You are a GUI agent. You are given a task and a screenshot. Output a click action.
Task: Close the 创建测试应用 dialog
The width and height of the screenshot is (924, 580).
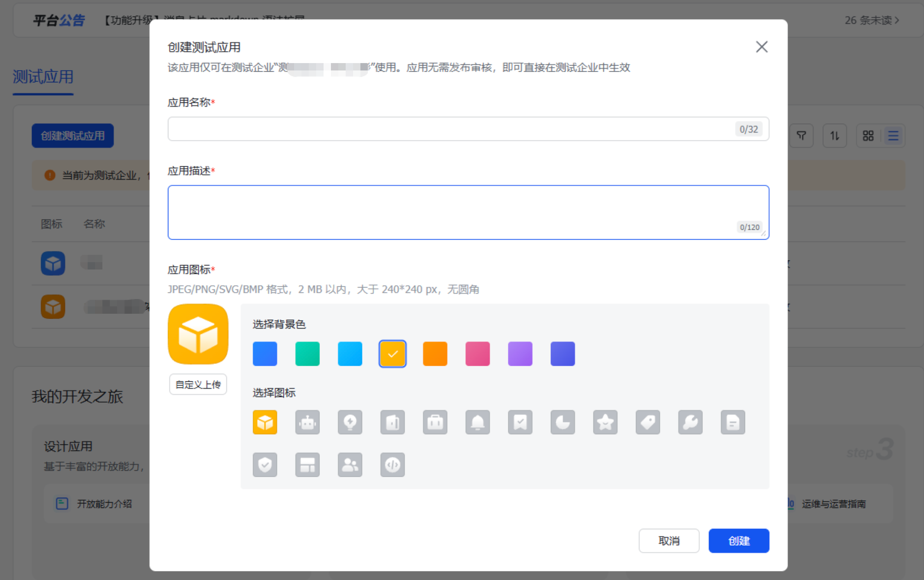pos(761,47)
